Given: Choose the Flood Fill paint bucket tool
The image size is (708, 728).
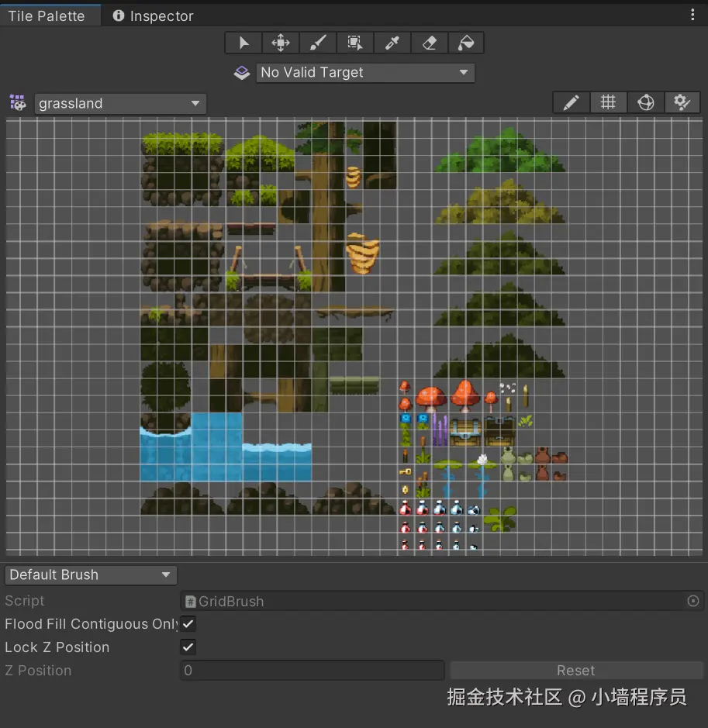Looking at the screenshot, I should point(466,43).
